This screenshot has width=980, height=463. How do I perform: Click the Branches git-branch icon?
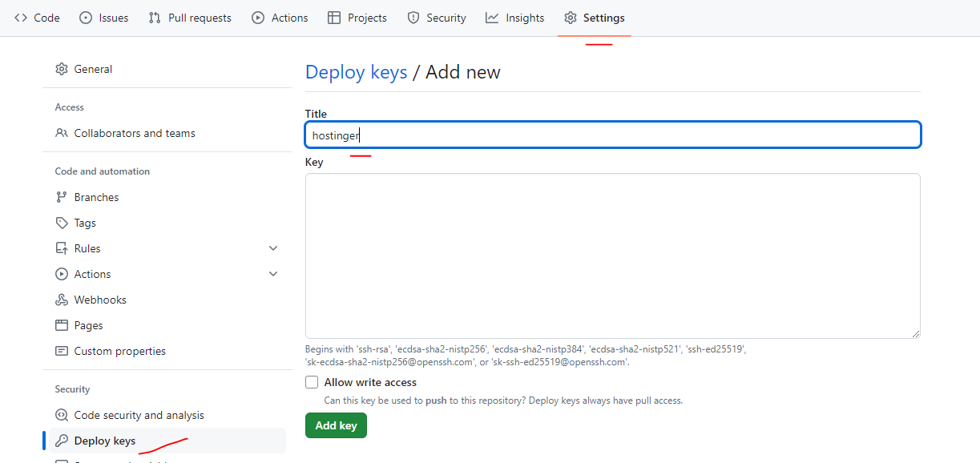pyautogui.click(x=62, y=197)
